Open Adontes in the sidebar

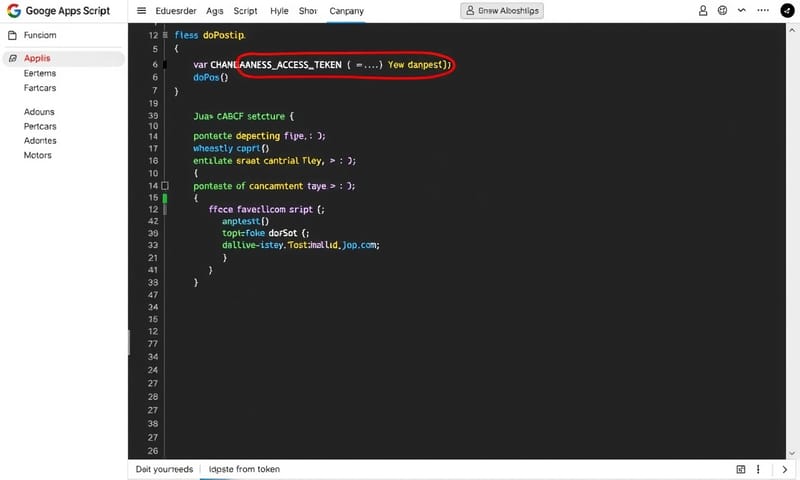40,140
